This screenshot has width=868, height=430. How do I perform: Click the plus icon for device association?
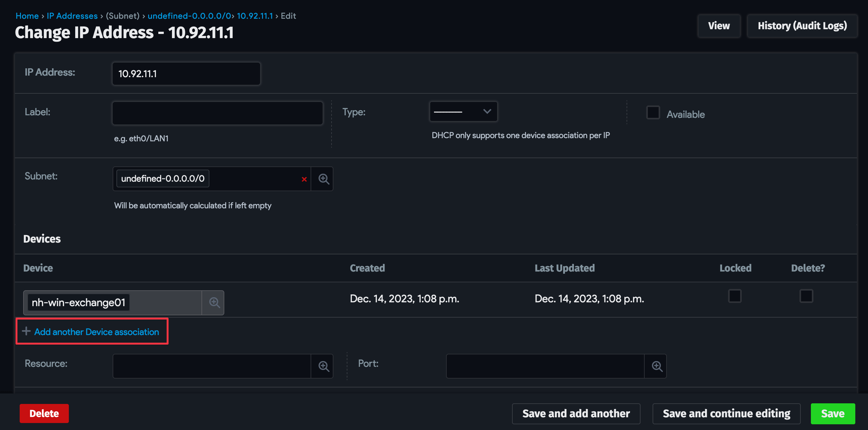(26, 331)
